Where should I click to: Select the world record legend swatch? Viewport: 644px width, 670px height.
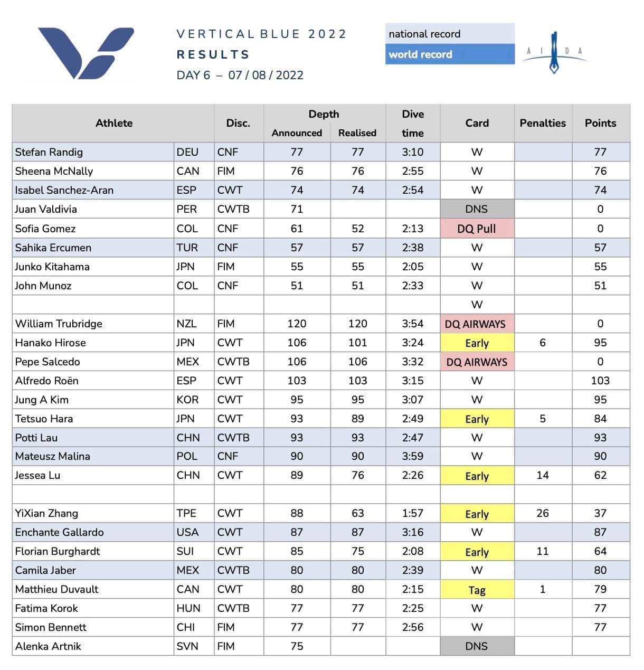450,54
